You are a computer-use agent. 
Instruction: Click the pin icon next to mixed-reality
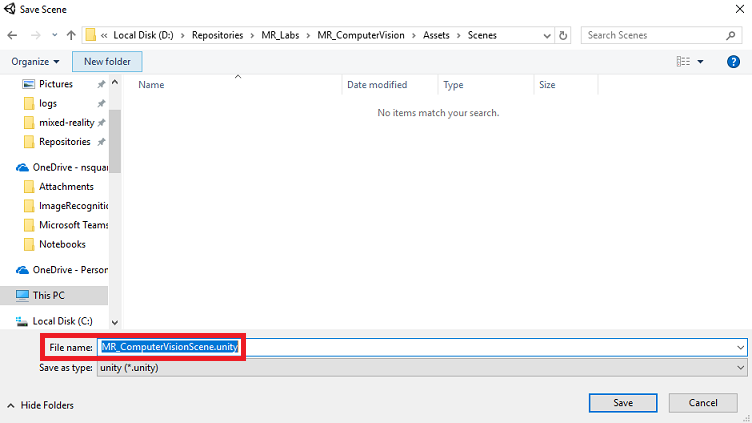(x=101, y=123)
